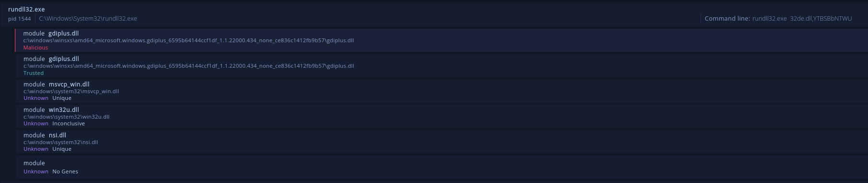This screenshot has width=868, height=183.
Task: Click the c:\windows\system32\nsi.dll path
Action: (x=61, y=142)
